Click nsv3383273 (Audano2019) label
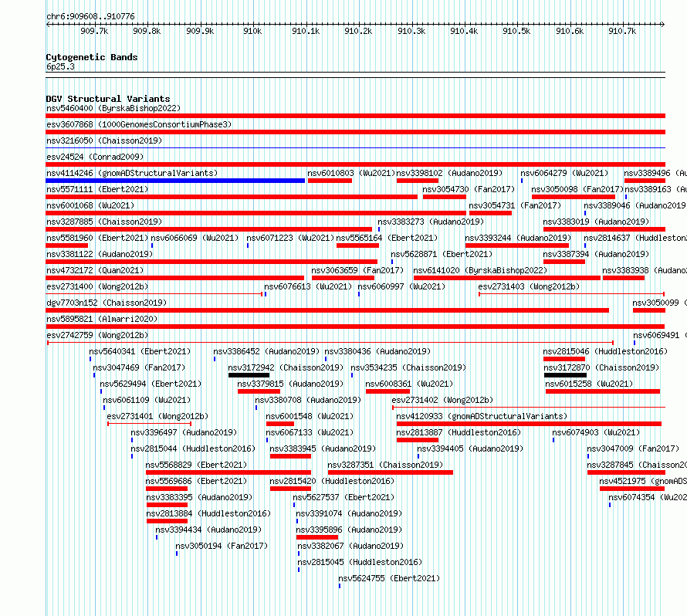687x616 pixels. [x=431, y=222]
